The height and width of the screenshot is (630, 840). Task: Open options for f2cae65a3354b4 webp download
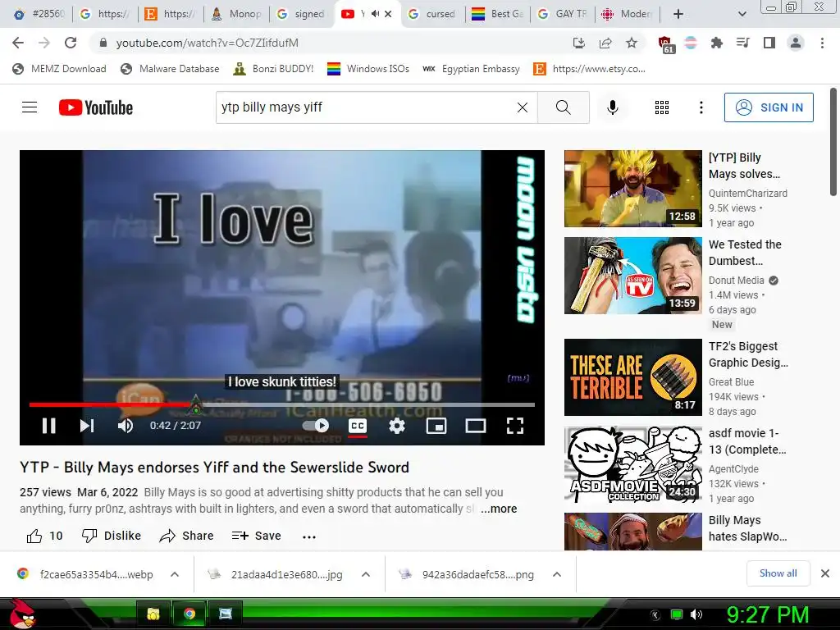click(x=175, y=574)
